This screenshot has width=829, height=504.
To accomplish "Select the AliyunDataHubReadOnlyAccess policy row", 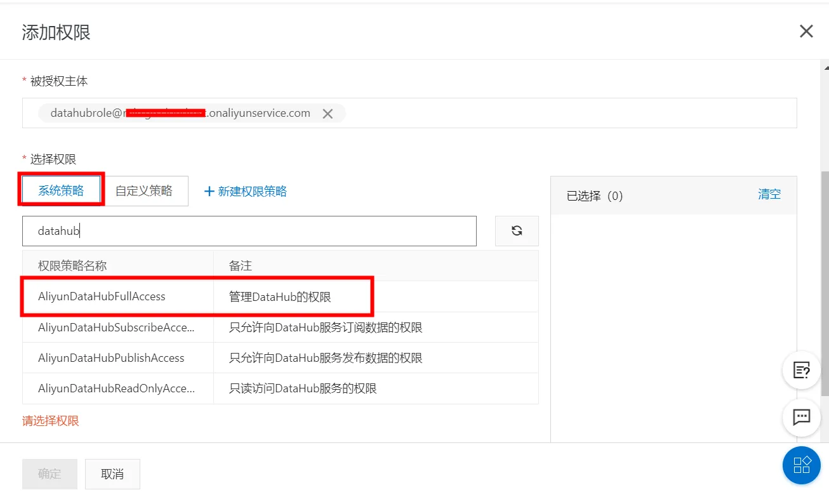I will point(280,388).
